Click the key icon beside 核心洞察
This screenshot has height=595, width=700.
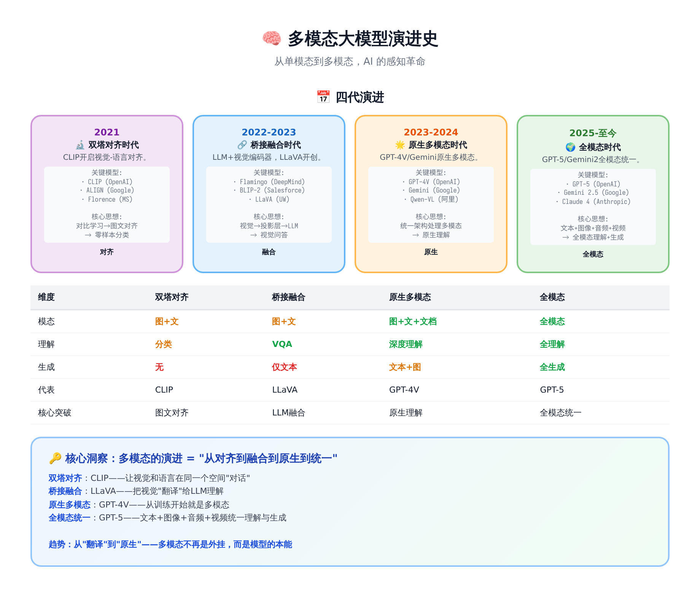55,458
